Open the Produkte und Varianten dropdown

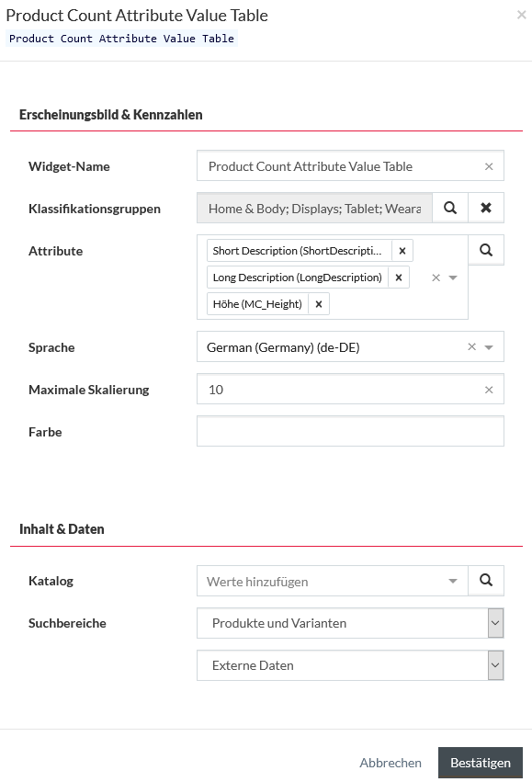pyautogui.click(x=350, y=623)
